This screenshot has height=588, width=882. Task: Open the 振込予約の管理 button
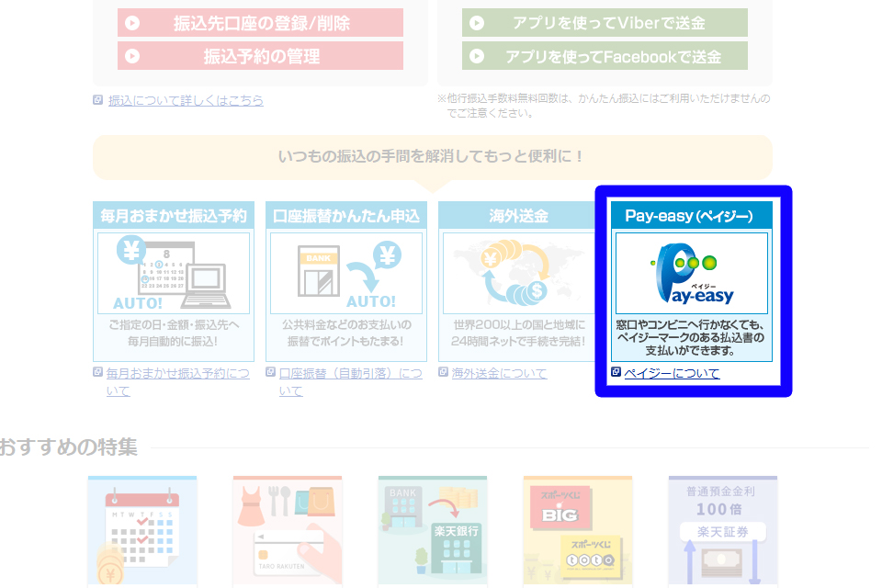click(x=260, y=56)
